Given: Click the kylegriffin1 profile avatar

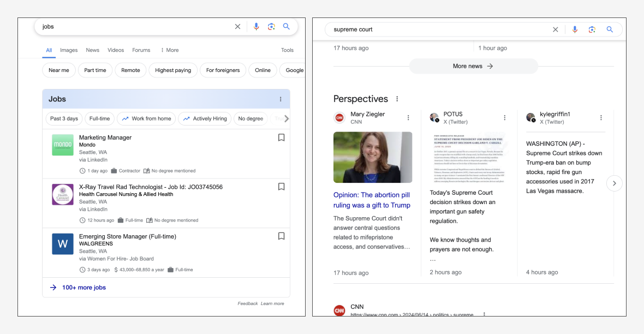Looking at the screenshot, I should (531, 118).
